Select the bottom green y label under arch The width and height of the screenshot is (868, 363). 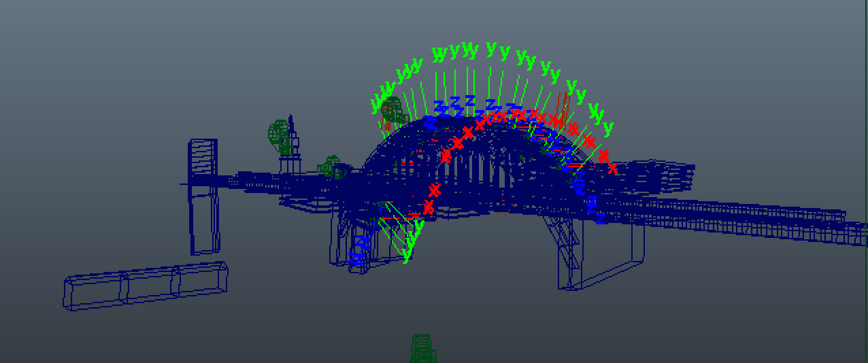[x=407, y=256]
